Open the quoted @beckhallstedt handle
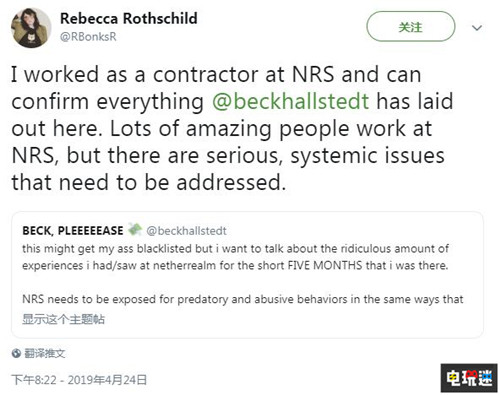Image resolution: width=500 pixels, height=395 pixels. [x=187, y=231]
